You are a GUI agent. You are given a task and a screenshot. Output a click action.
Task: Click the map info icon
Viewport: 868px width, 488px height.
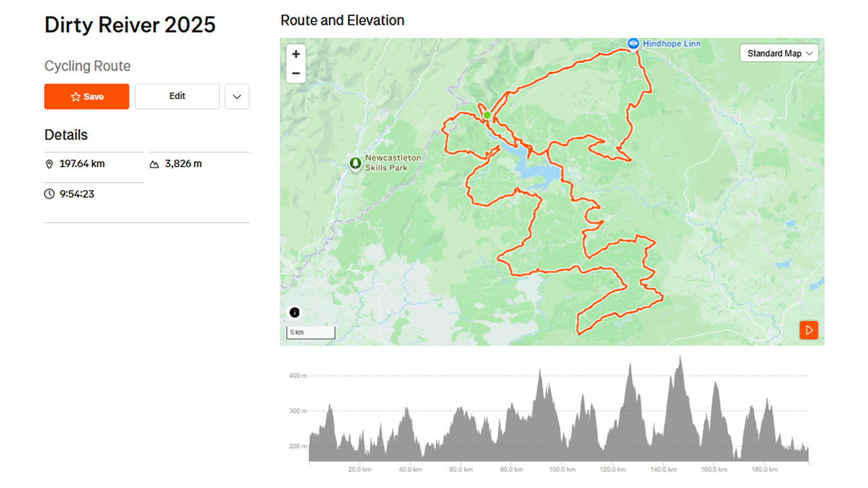click(x=295, y=312)
